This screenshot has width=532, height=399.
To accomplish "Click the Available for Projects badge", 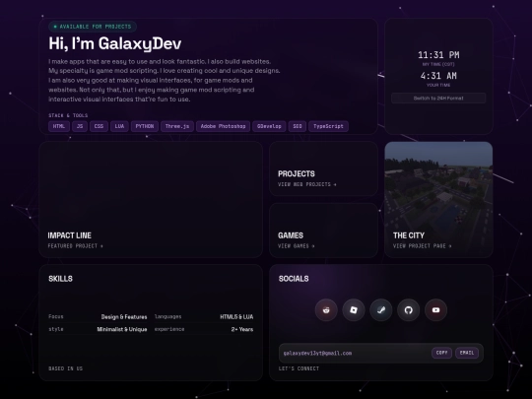I will [93, 27].
